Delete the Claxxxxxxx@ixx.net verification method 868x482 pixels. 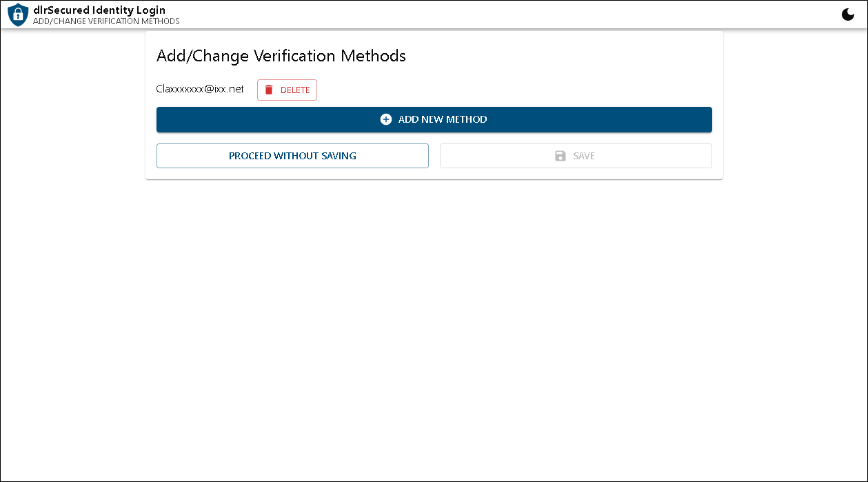click(x=287, y=90)
